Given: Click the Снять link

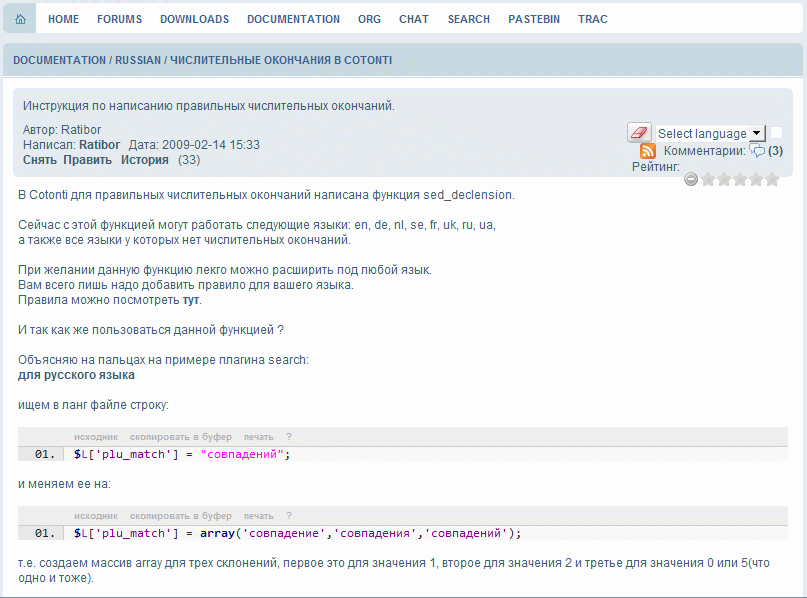Looking at the screenshot, I should pyautogui.click(x=40, y=160).
